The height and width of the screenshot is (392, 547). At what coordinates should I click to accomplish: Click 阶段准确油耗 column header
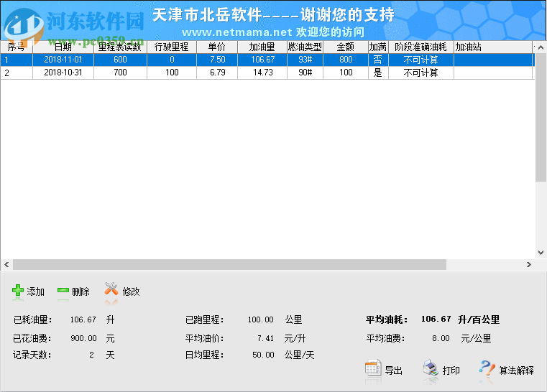coord(420,47)
